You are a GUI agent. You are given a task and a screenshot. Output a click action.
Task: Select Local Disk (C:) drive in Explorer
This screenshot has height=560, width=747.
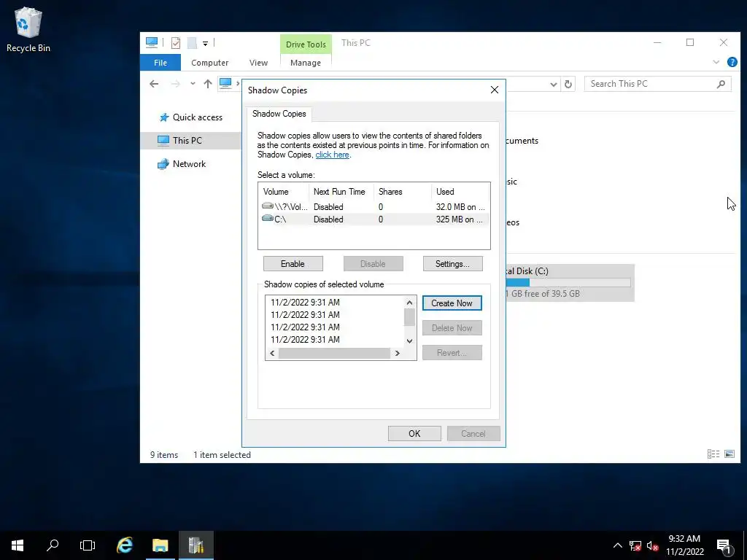[x=569, y=282]
